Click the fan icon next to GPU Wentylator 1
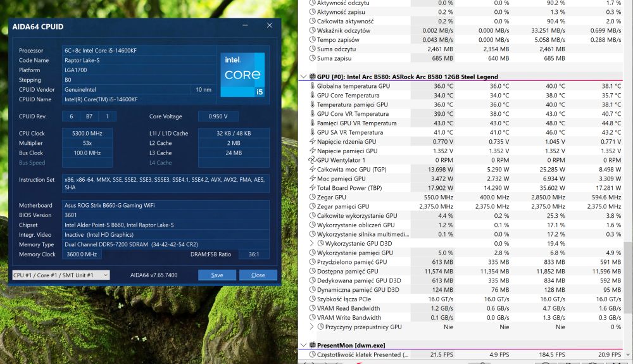633x364 pixels. [311, 160]
